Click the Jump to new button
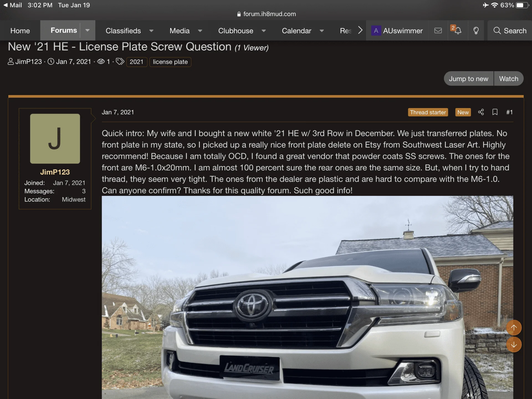532x399 pixels. 469,79
